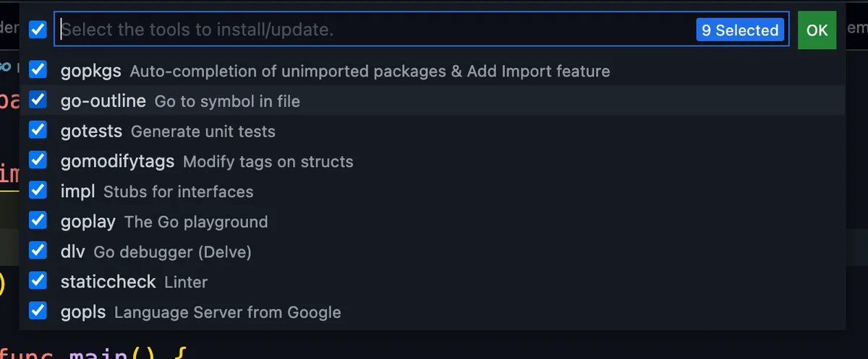This screenshot has width=868, height=359.
Task: Click the 9 Selected badge
Action: point(740,30)
